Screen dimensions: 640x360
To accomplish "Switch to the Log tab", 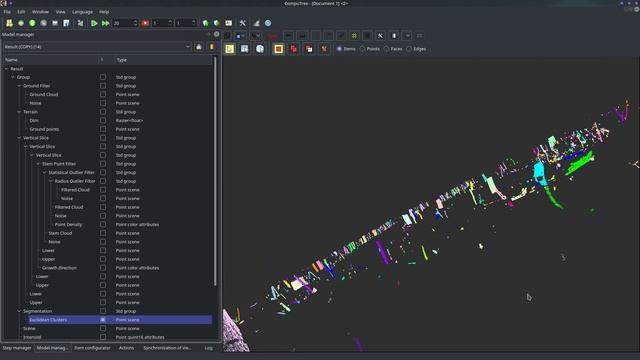I will point(209,348).
